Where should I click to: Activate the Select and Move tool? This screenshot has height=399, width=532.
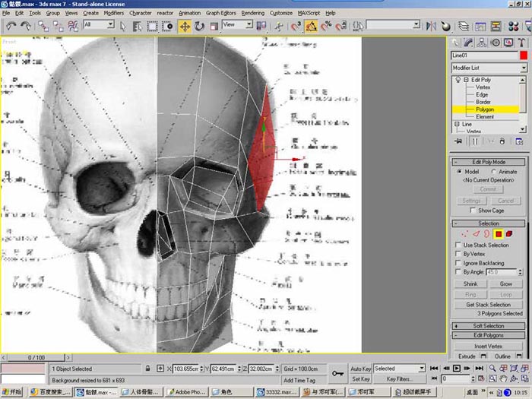pos(185,26)
